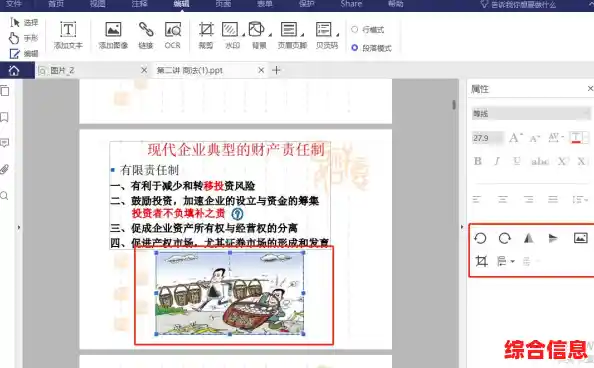
Task: Select the 行模式 line mode radio button
Action: [355, 30]
